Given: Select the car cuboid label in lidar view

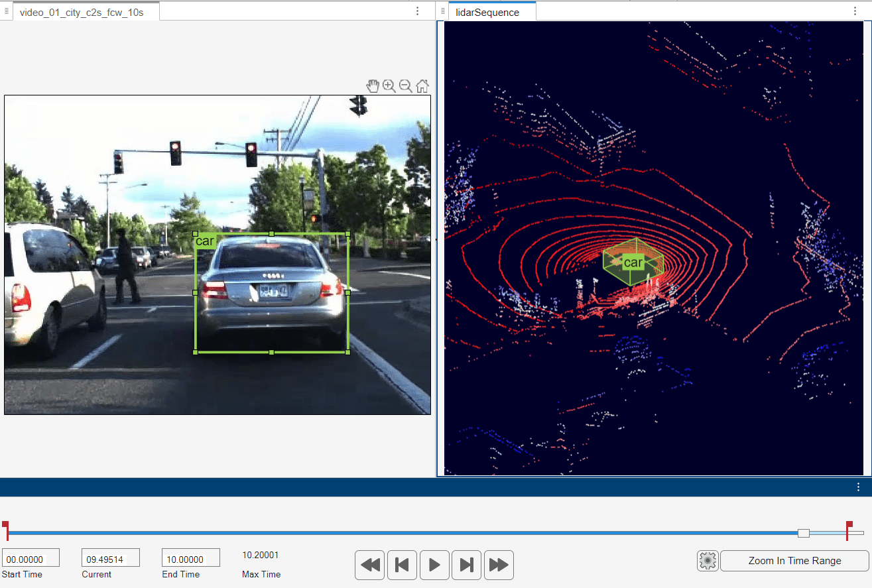Looking at the screenshot, I should tap(633, 263).
